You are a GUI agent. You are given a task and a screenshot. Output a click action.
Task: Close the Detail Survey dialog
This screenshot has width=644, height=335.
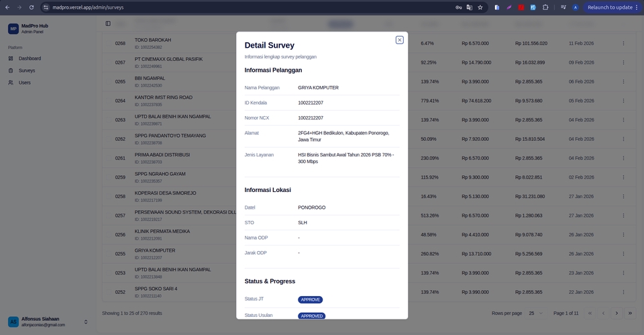point(399,40)
